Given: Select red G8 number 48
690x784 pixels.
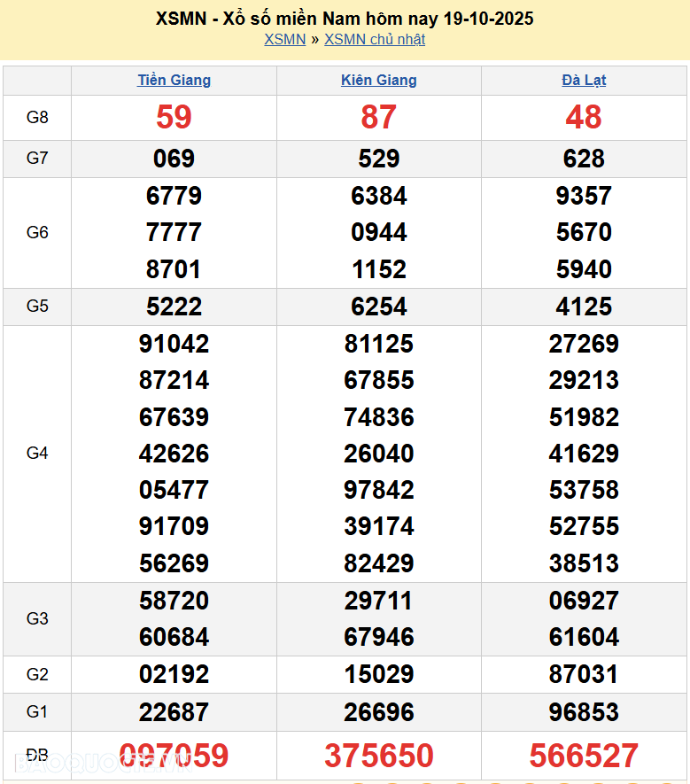Looking at the screenshot, I should [x=584, y=117].
